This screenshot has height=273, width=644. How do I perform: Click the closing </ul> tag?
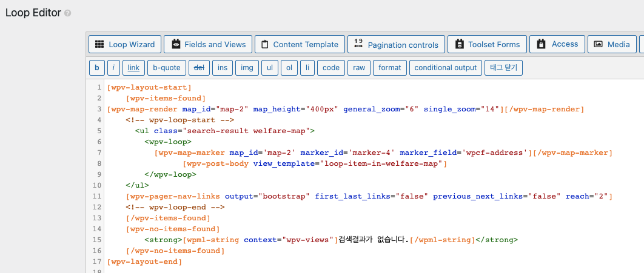point(138,185)
